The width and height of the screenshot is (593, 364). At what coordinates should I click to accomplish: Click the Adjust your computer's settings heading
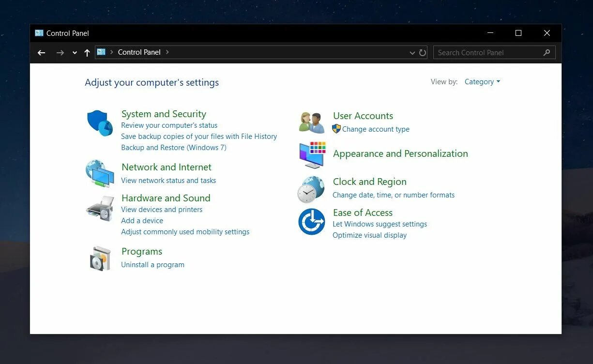click(152, 82)
